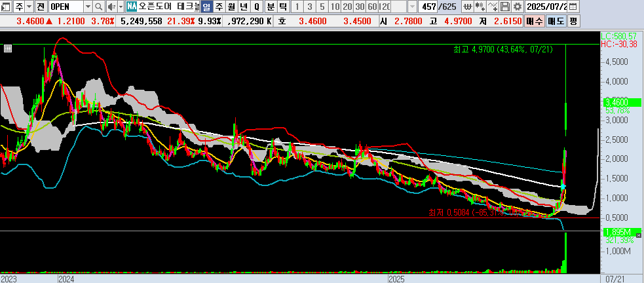The height and width of the screenshot is (283, 644).
Task: Click the 5,249,558 volume value
Action: pyautogui.click(x=142, y=22)
